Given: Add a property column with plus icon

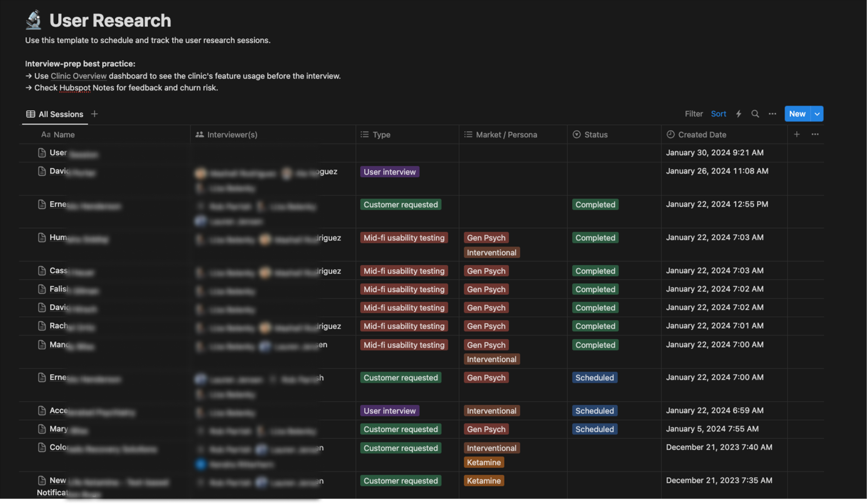Looking at the screenshot, I should tap(797, 134).
